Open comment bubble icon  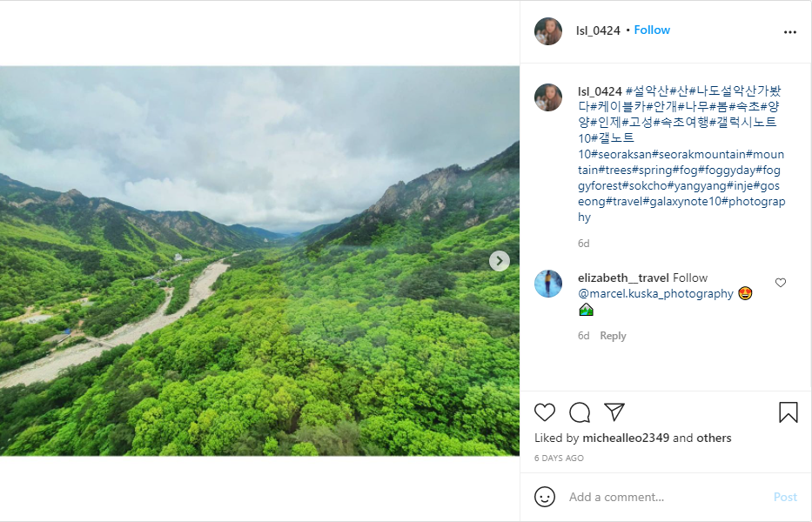580,412
